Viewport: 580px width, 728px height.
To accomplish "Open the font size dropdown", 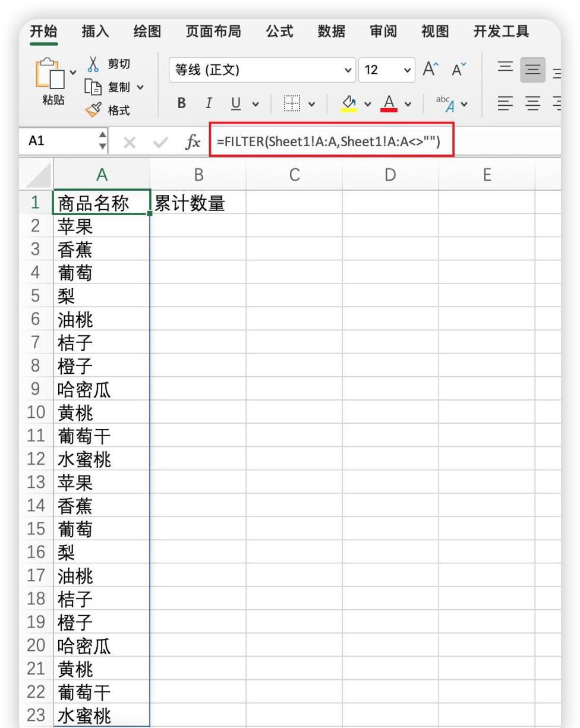I will point(407,70).
